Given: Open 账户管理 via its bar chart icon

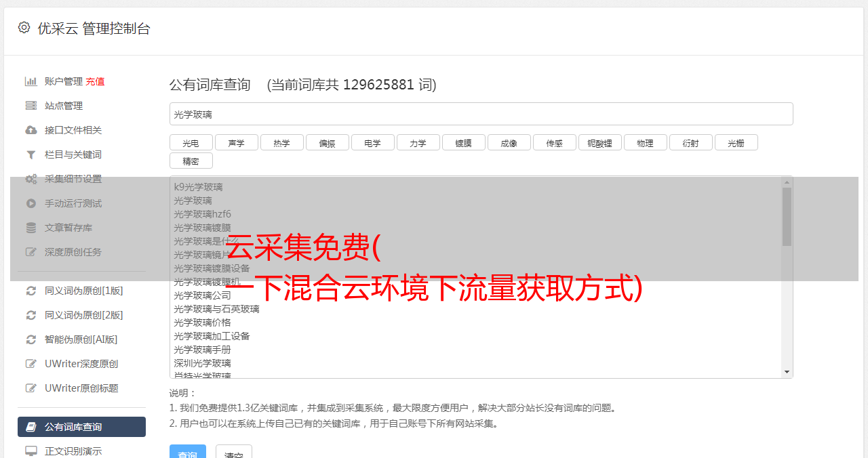Looking at the screenshot, I should tap(31, 81).
